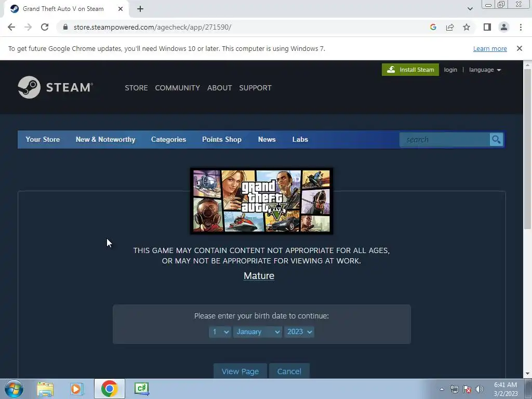This screenshot has height=399, width=532.
Task: Open the Labs tab
Action: pos(300,139)
